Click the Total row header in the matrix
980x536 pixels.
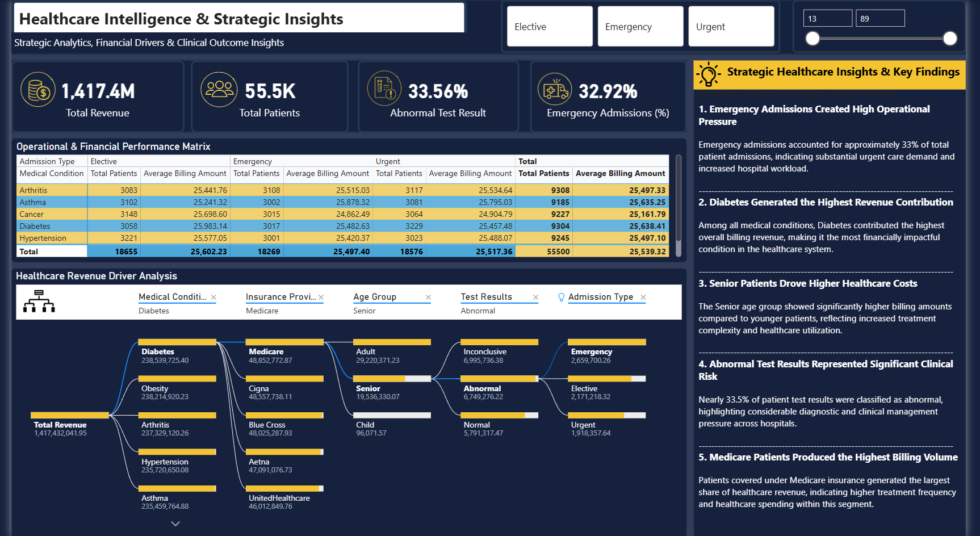(x=52, y=252)
